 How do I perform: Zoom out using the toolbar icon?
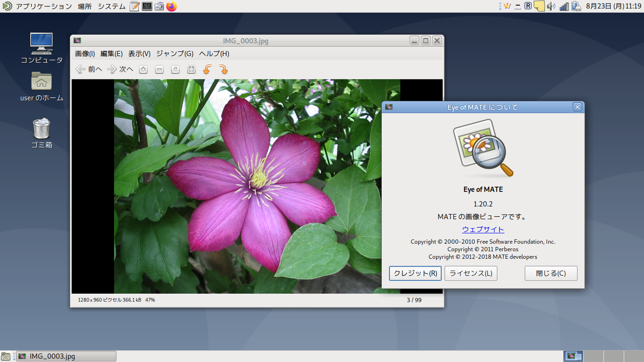[159, 69]
